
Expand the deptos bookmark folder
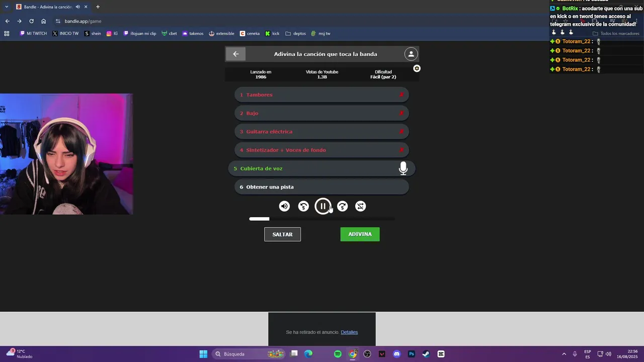click(x=295, y=34)
